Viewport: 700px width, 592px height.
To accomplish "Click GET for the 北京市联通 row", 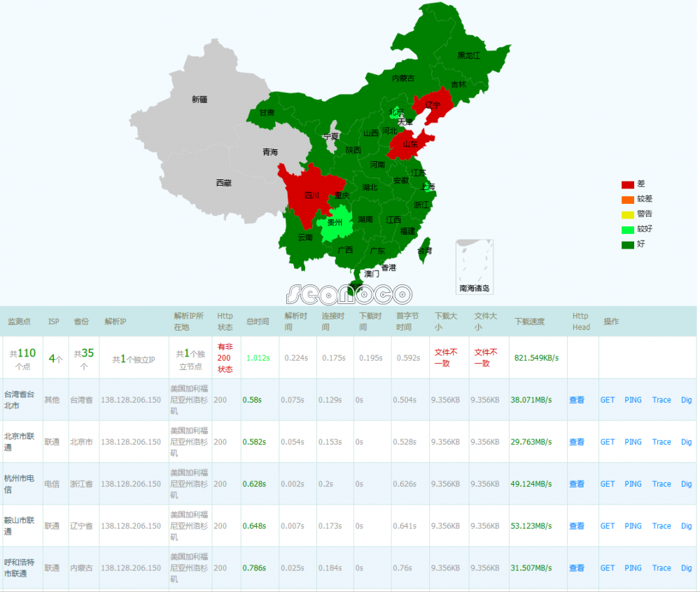I will tap(608, 442).
